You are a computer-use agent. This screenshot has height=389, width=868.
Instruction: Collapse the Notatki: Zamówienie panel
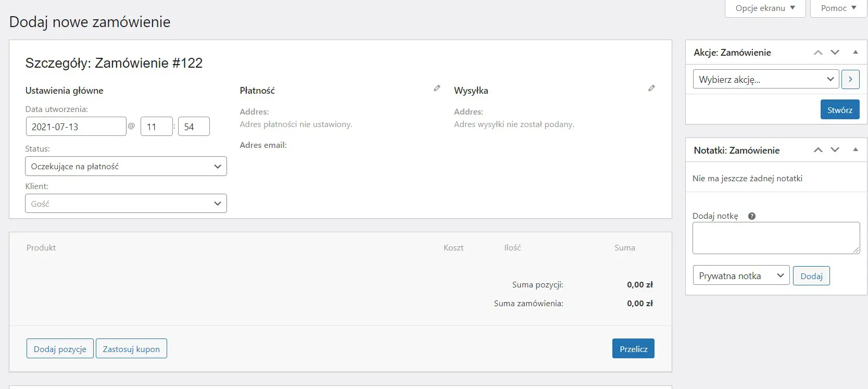pos(855,149)
